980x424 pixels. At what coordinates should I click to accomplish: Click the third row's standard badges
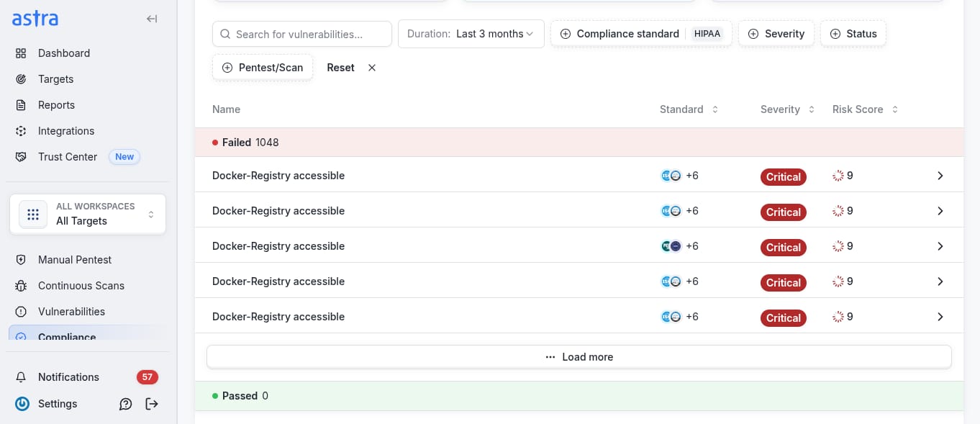[x=671, y=246]
